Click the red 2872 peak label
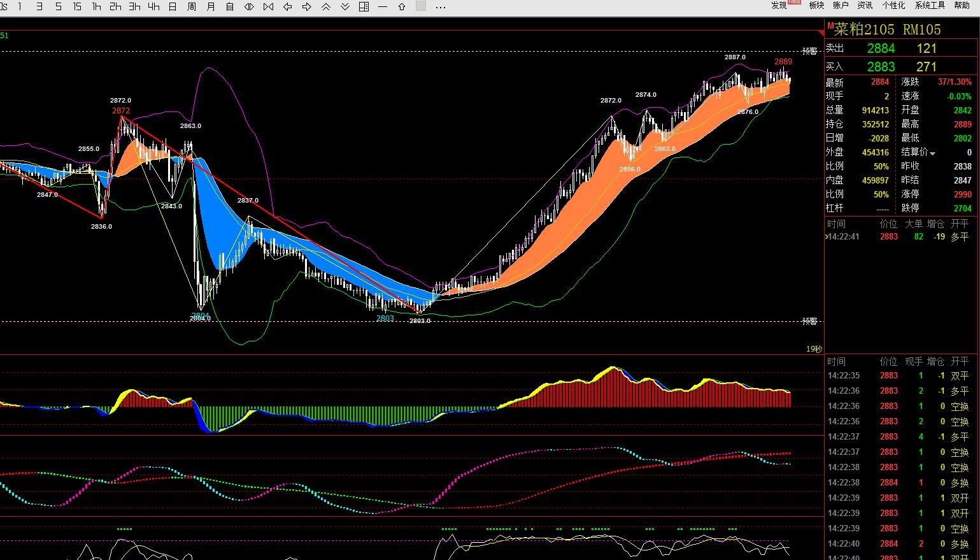The image size is (980, 560). [x=121, y=110]
